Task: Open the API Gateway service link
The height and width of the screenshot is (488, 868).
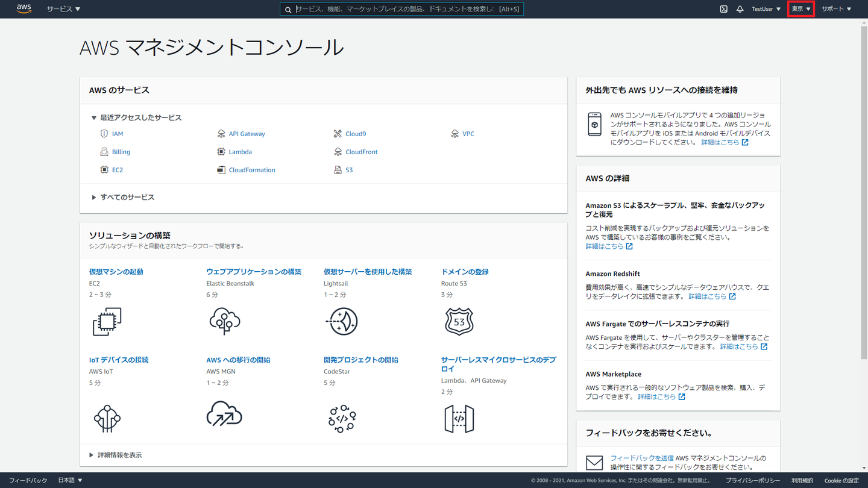Action: pyautogui.click(x=247, y=134)
